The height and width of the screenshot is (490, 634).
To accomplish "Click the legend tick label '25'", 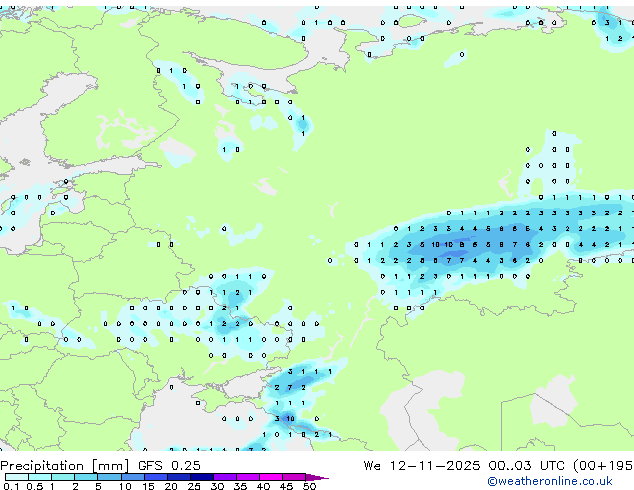I will [194, 486].
